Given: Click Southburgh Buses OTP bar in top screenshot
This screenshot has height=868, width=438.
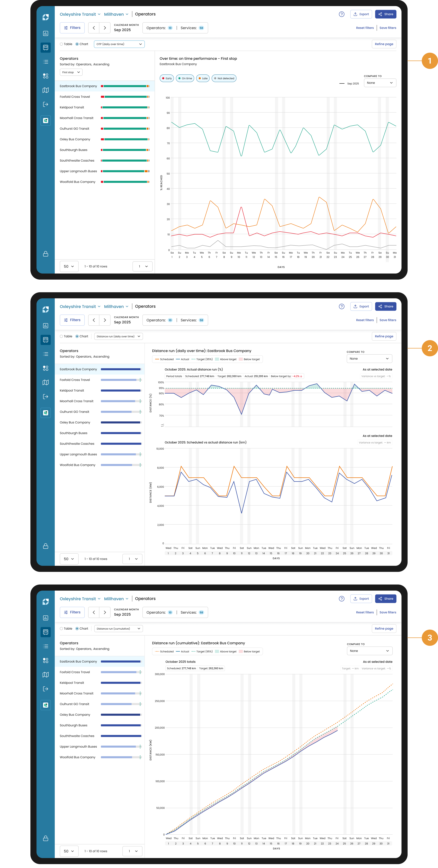Looking at the screenshot, I should 125,150.
